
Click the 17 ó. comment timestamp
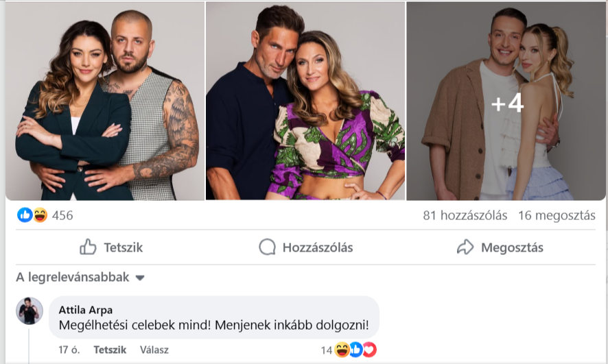(x=69, y=350)
